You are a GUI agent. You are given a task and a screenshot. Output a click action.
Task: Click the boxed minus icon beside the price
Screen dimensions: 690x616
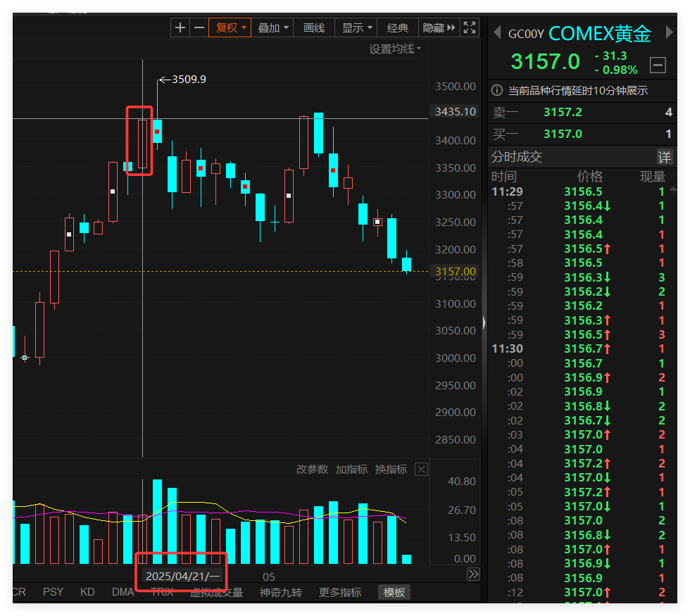(x=658, y=65)
